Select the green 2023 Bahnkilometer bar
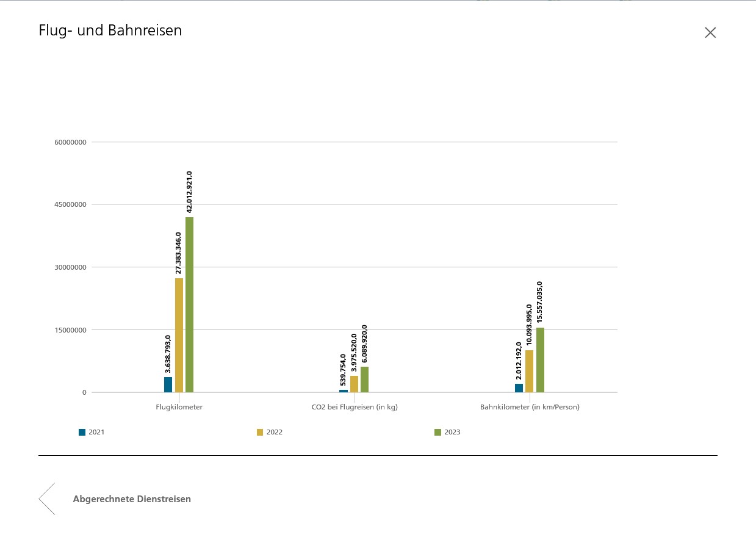This screenshot has width=756, height=540. click(x=540, y=360)
